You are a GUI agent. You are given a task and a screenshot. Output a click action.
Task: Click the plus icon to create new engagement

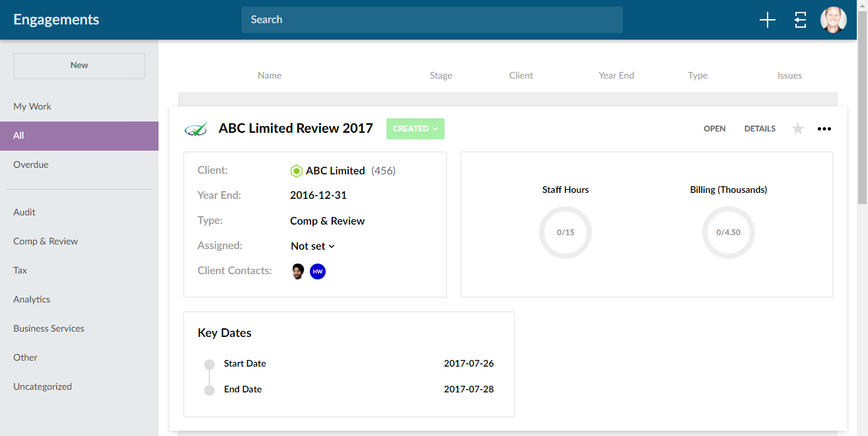click(767, 20)
